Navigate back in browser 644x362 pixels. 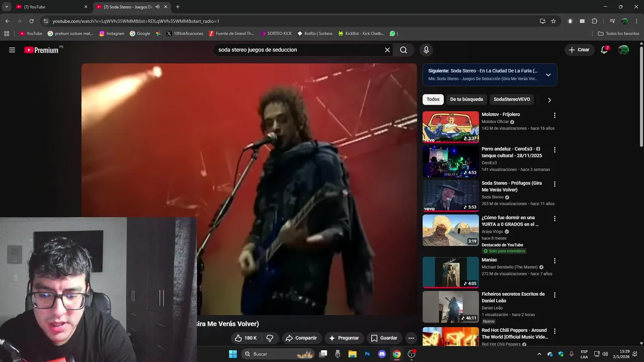pos(7,21)
